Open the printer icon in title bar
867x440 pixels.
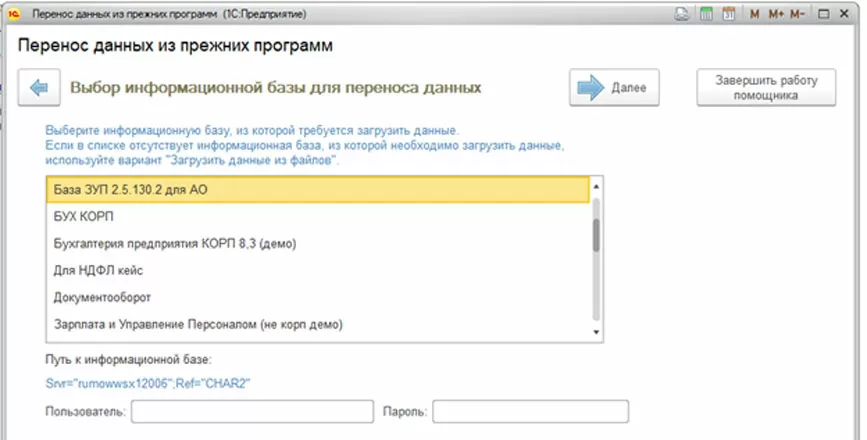(x=682, y=14)
